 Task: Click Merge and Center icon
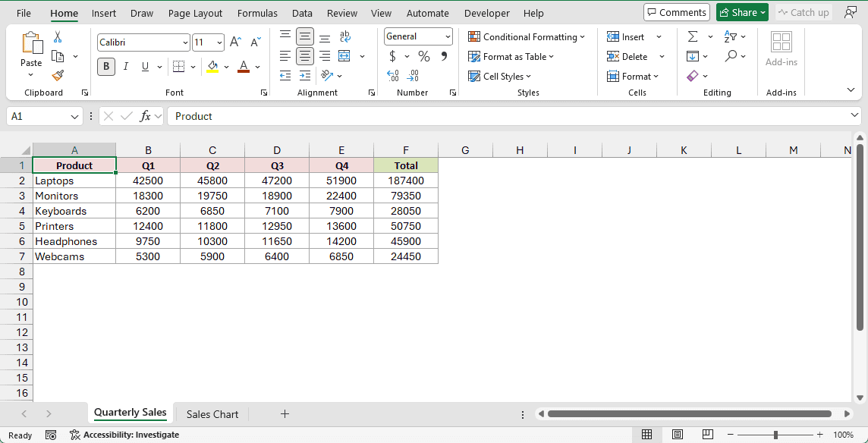(345, 56)
